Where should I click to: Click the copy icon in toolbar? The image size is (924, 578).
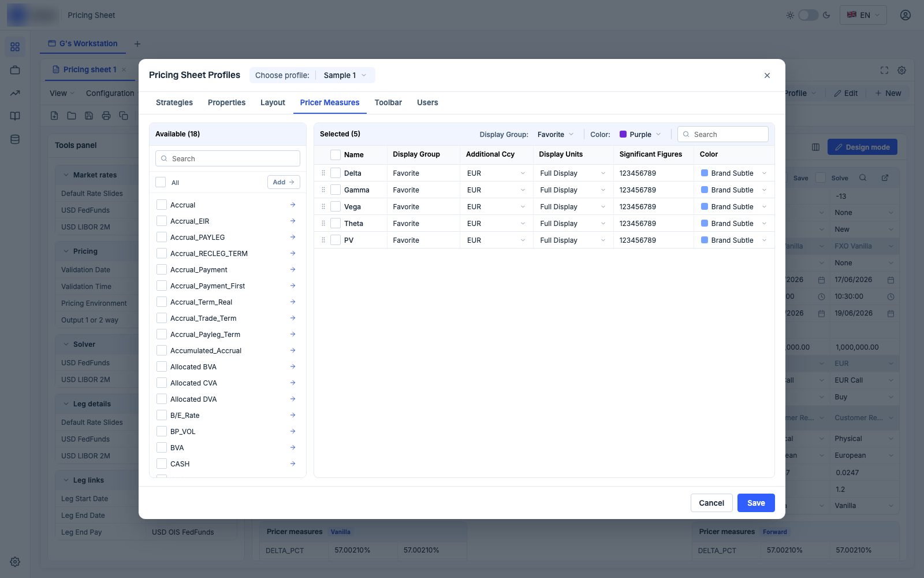124,116
